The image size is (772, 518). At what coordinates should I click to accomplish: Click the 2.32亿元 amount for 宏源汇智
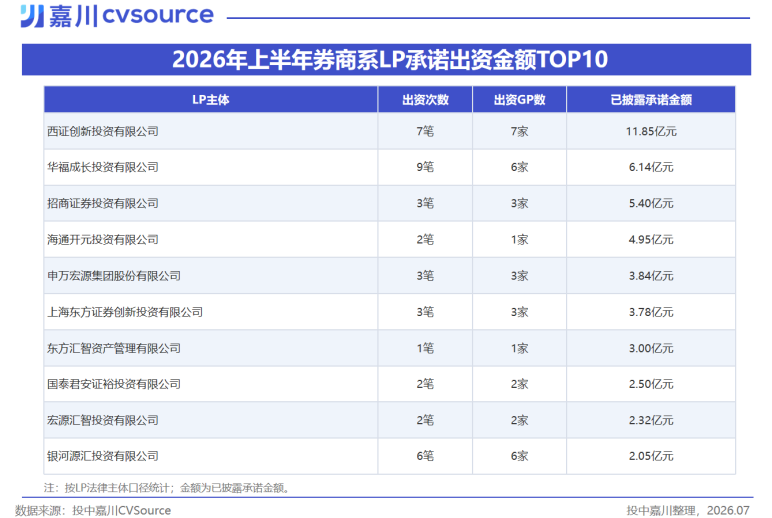[651, 421]
